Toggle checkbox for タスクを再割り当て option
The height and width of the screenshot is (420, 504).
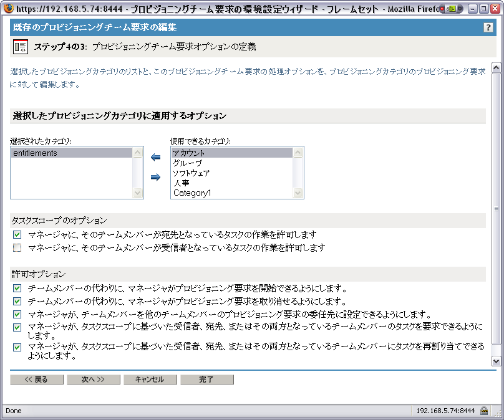coord(17,347)
